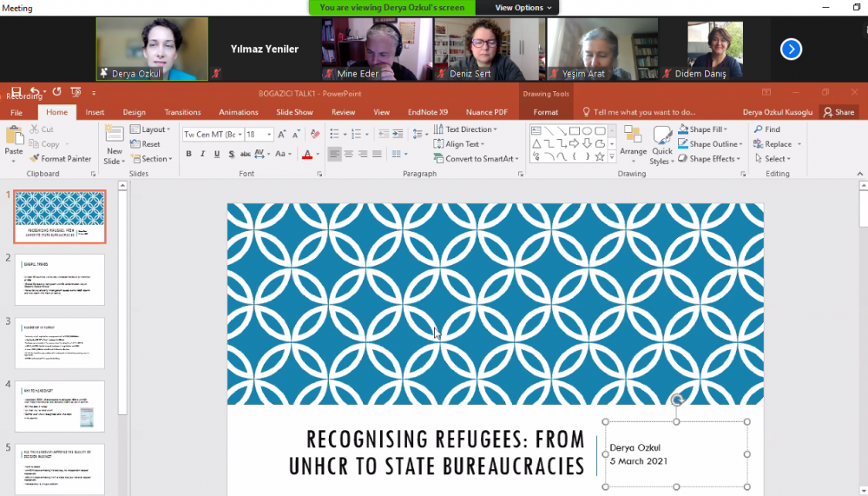Toggle Bold formatting
The height and width of the screenshot is (496, 868).
tap(188, 155)
